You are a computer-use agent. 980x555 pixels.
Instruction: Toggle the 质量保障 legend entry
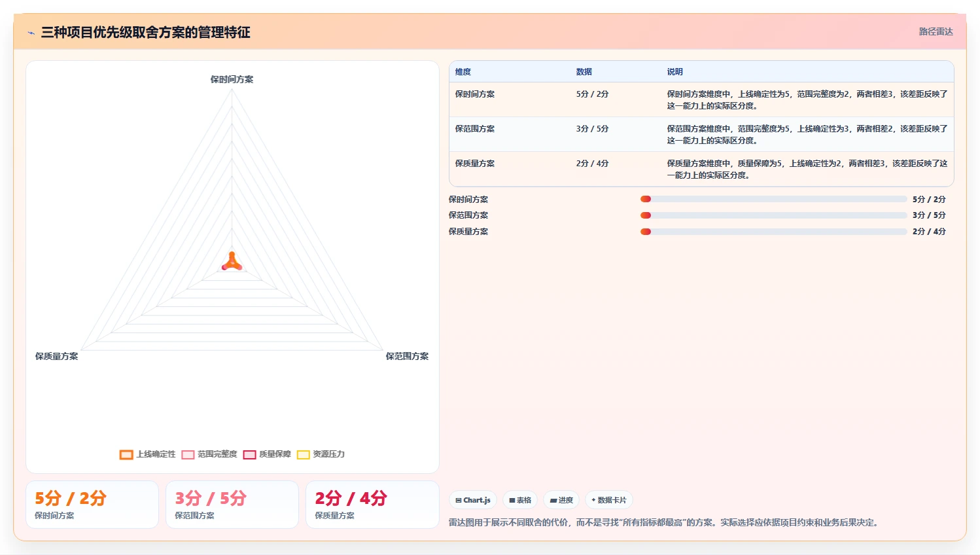point(267,454)
